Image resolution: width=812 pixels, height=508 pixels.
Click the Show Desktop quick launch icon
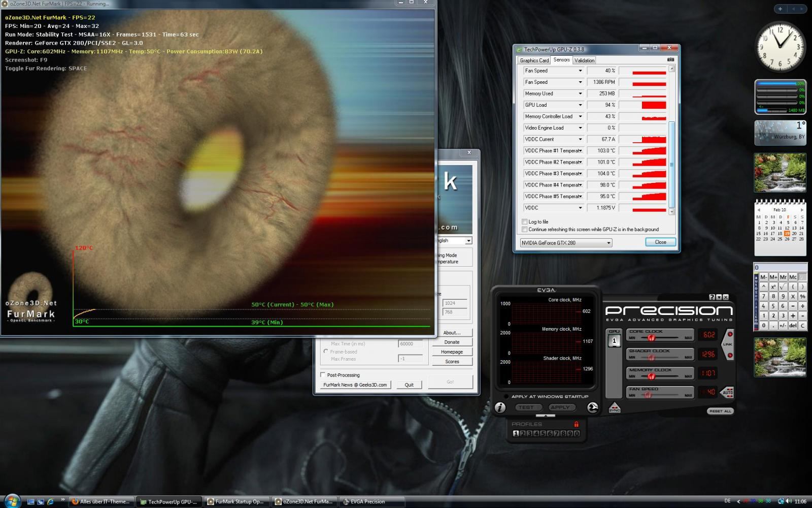[x=30, y=501]
